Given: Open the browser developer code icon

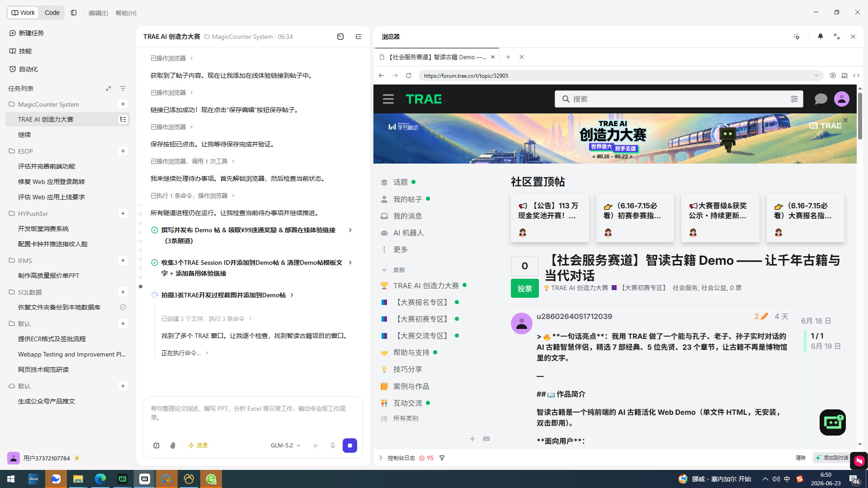Looking at the screenshot, I should click(x=856, y=75).
